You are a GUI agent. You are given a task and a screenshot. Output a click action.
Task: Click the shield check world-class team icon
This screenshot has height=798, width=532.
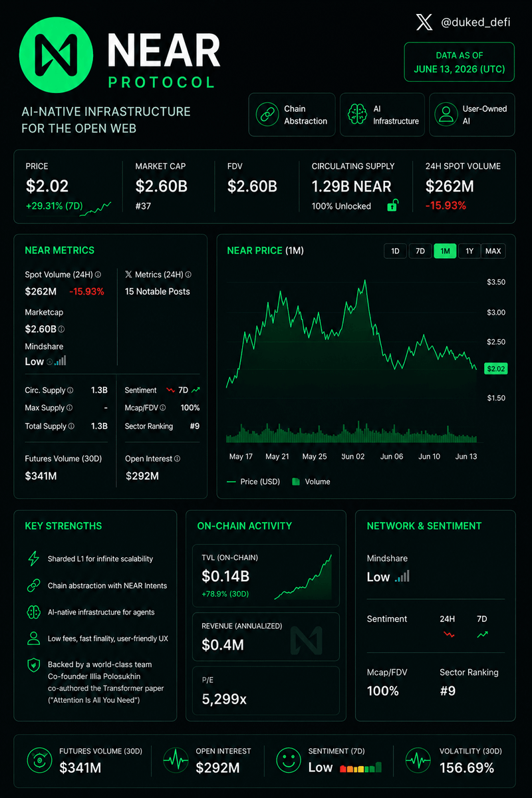[x=33, y=664]
